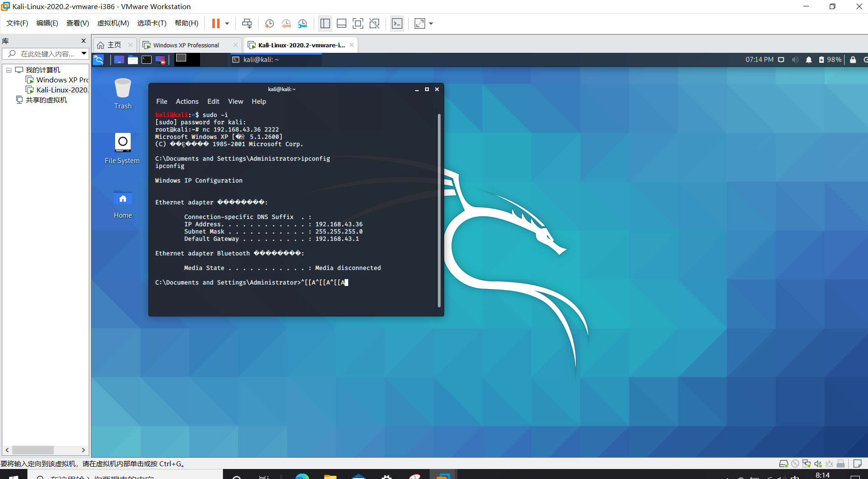Toggle the Kali volume mute icon
The image size is (868, 479).
(x=795, y=60)
